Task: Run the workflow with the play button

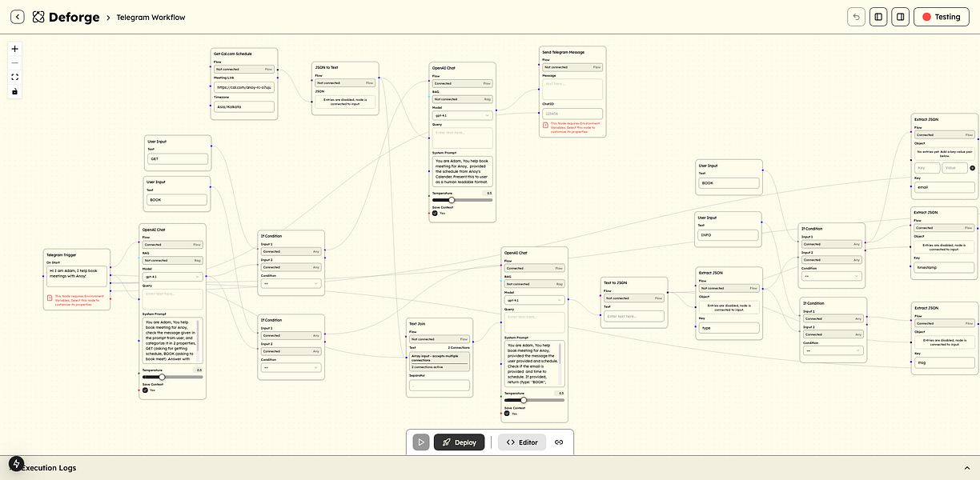Action: (x=421, y=442)
